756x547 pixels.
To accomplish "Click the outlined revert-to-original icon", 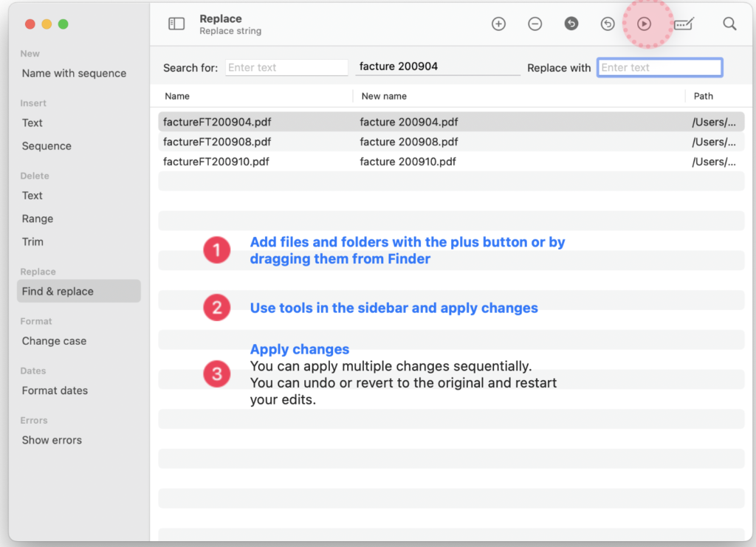I will (608, 24).
